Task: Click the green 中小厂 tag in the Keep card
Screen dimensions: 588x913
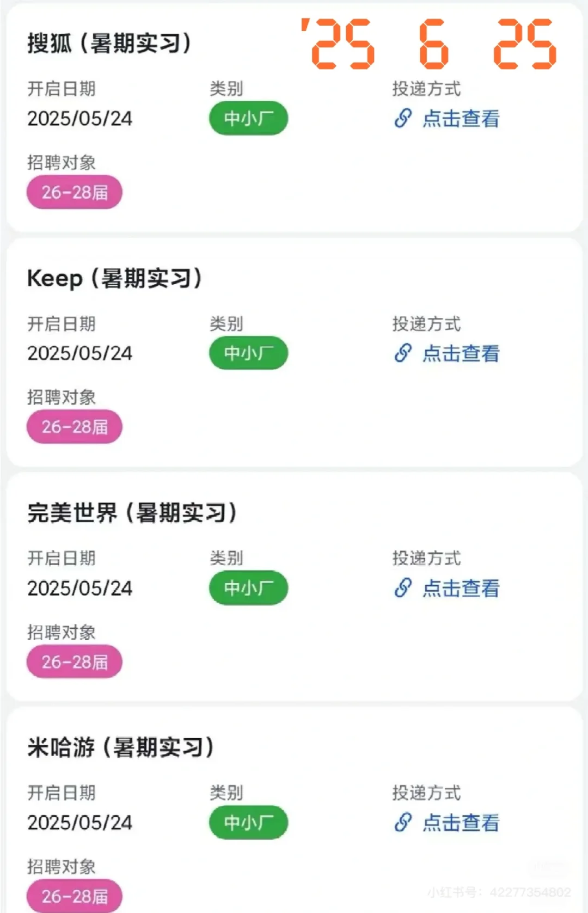Action: coord(248,353)
